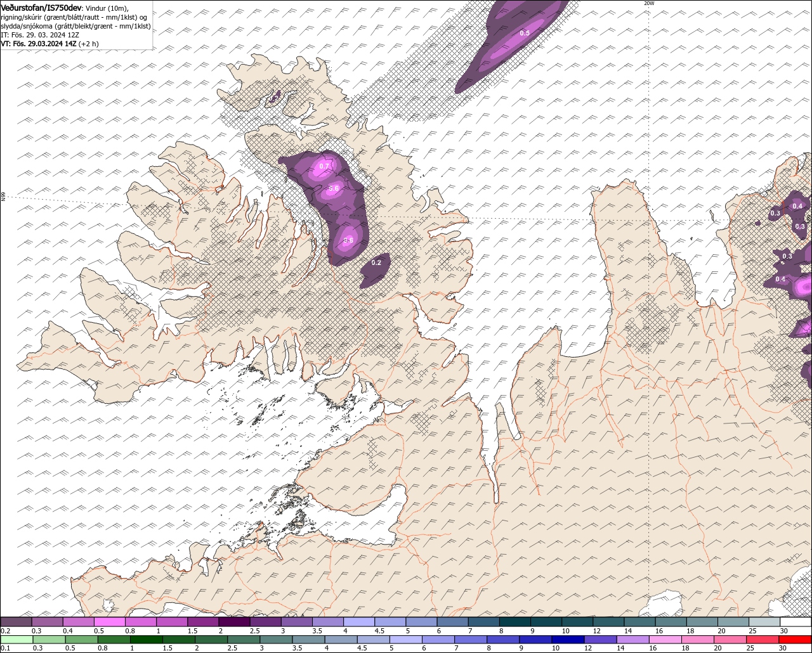Image resolution: width=812 pixels, height=653 pixels.
Task: Click the '3.5' label in the upper legend row
Action: tap(317, 631)
